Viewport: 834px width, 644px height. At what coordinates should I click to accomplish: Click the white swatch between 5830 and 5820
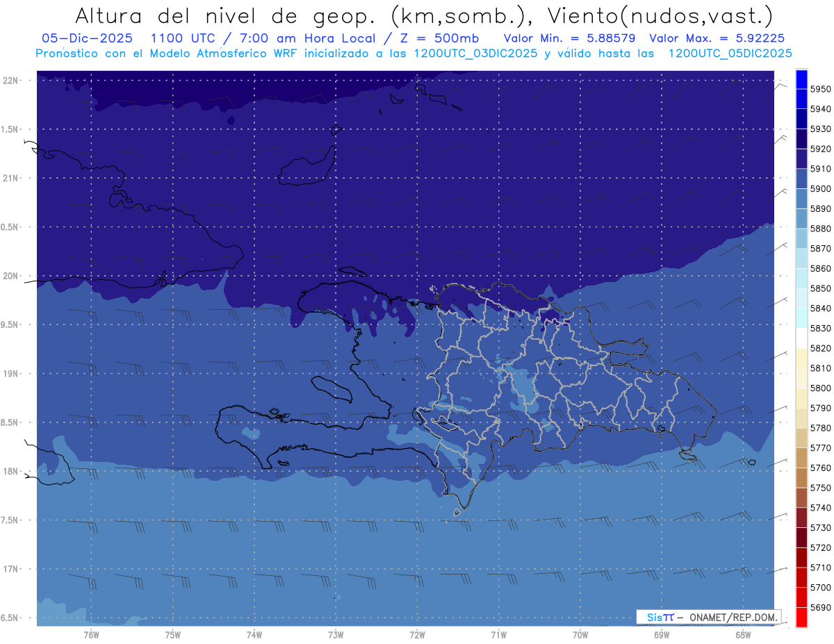(801, 338)
